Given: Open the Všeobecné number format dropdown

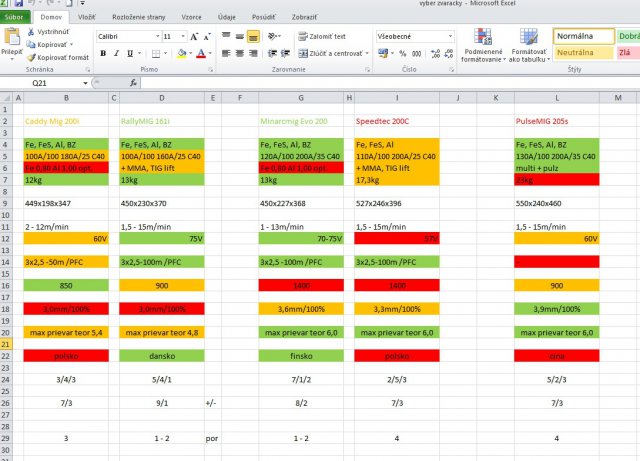Looking at the screenshot, I should [x=450, y=36].
